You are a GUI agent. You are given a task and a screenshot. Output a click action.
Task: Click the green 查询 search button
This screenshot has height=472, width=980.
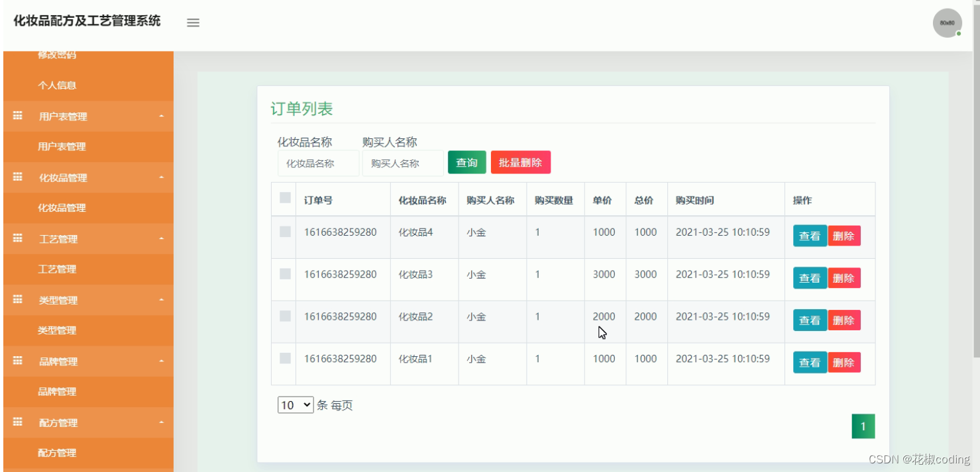(x=467, y=163)
